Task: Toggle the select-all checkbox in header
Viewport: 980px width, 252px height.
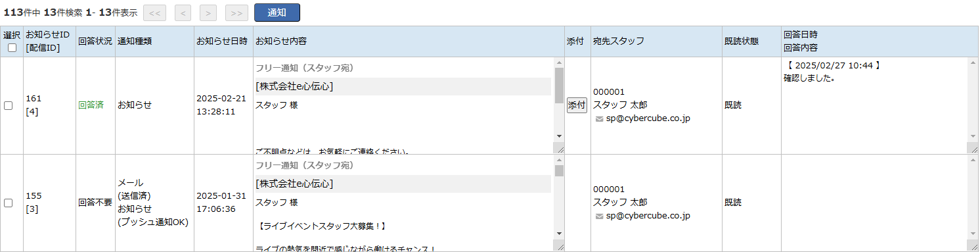Action: point(12,47)
